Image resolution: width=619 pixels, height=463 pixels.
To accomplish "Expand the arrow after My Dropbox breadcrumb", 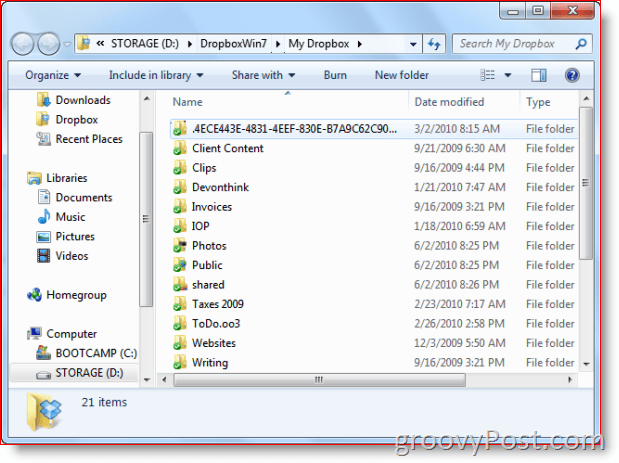I will [x=360, y=44].
